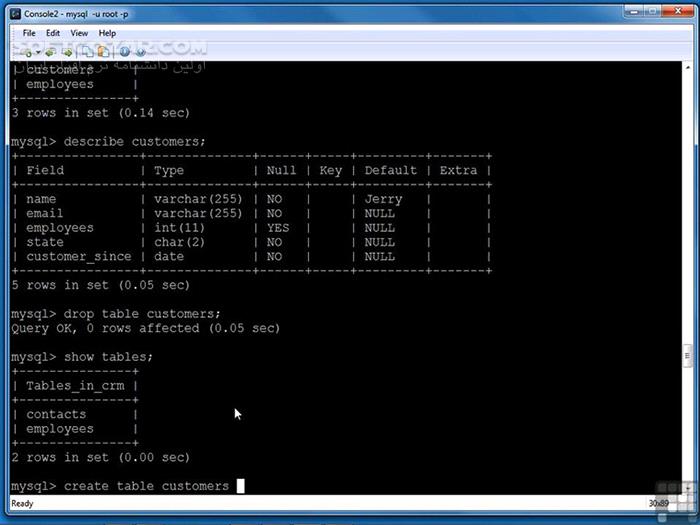
Task: Click the 'Type' column header
Action: pos(169,171)
